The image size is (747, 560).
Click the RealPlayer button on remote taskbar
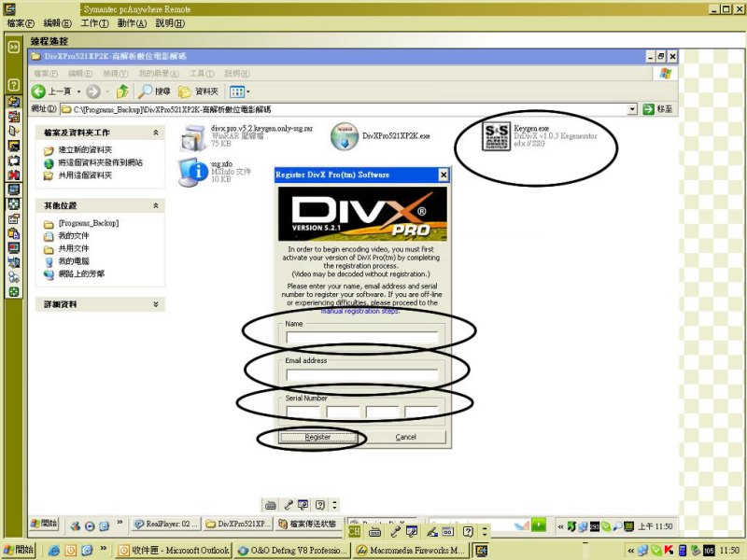coord(166,524)
